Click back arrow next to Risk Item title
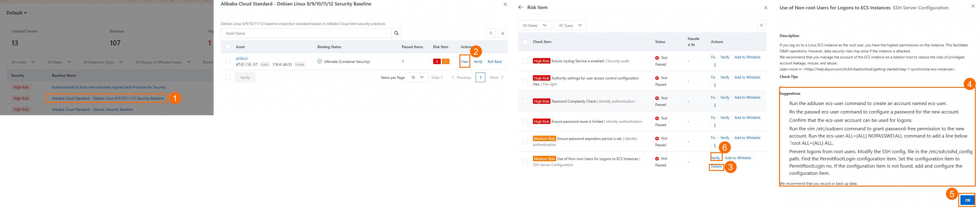This screenshot has width=980, height=210. click(x=521, y=7)
